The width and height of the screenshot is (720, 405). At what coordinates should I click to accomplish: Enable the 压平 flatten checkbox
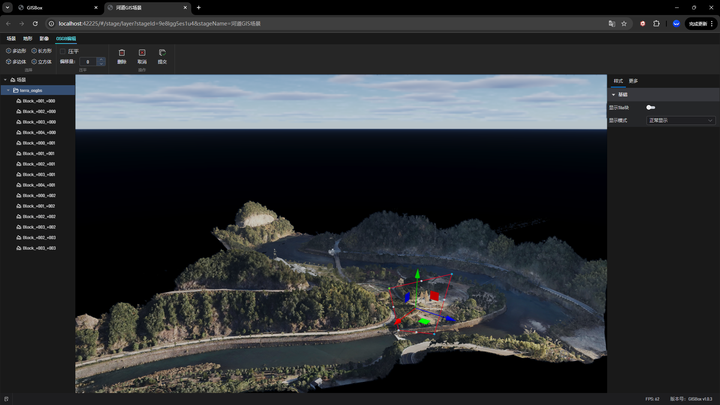click(63, 51)
